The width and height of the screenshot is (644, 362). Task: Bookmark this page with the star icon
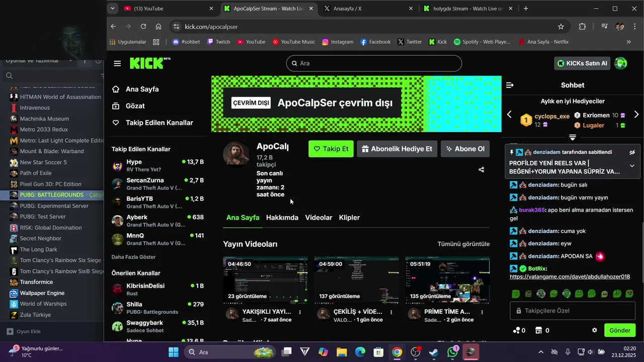tap(560, 27)
